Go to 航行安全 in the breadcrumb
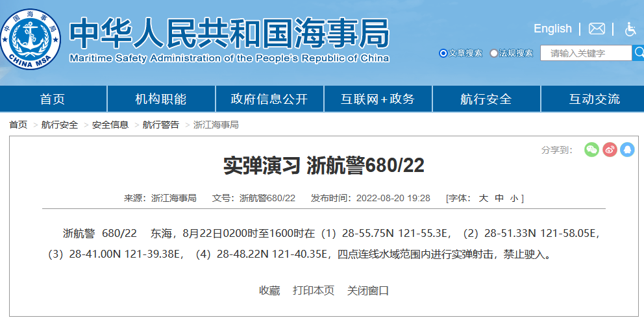Viewport: 644px width, 320px height. pos(60,125)
